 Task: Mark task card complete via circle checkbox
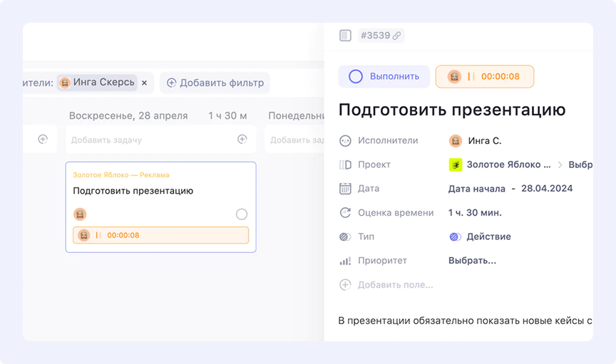(241, 214)
